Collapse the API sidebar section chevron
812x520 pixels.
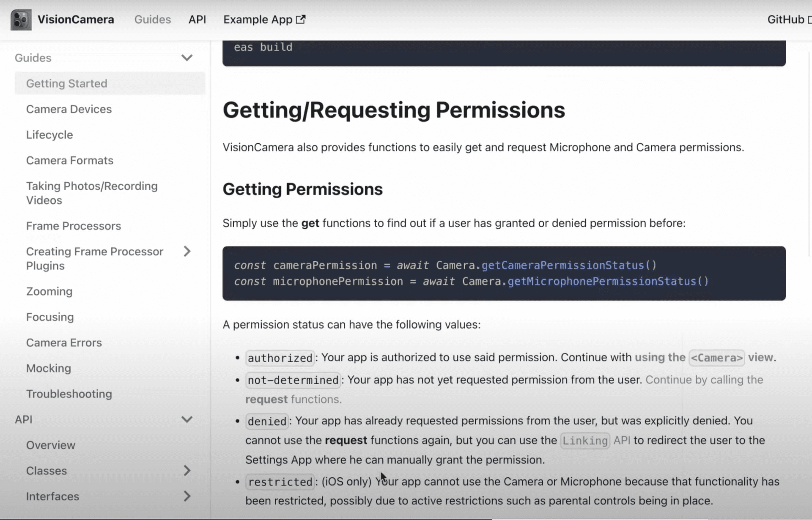187,419
